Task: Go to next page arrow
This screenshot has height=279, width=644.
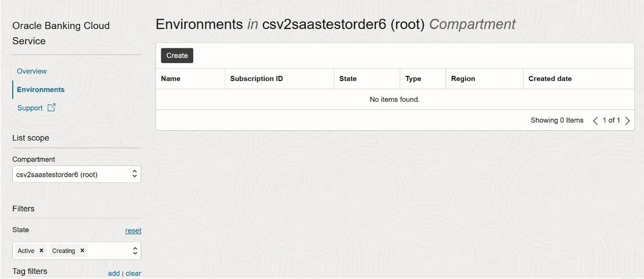Action: click(627, 121)
